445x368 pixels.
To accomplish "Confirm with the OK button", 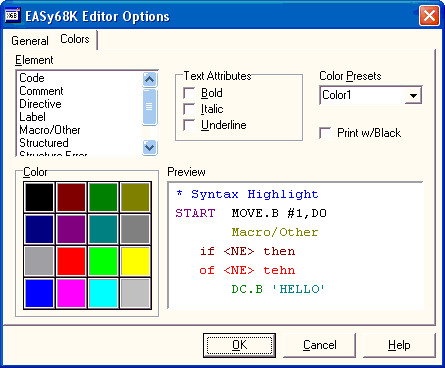I will click(239, 345).
